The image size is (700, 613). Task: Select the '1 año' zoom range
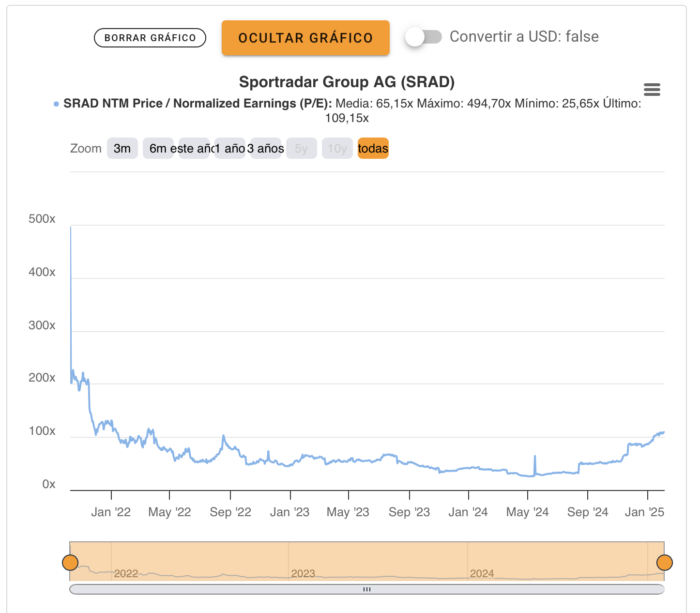(x=230, y=148)
